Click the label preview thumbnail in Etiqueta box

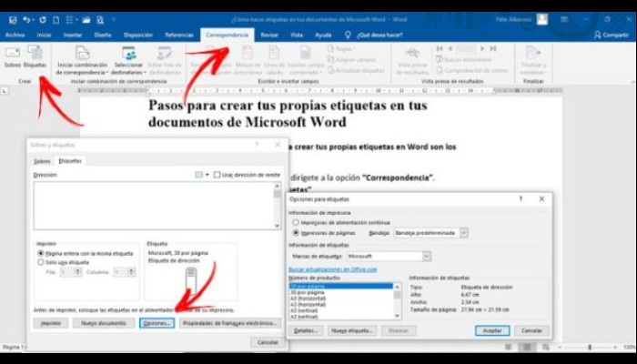(191, 279)
